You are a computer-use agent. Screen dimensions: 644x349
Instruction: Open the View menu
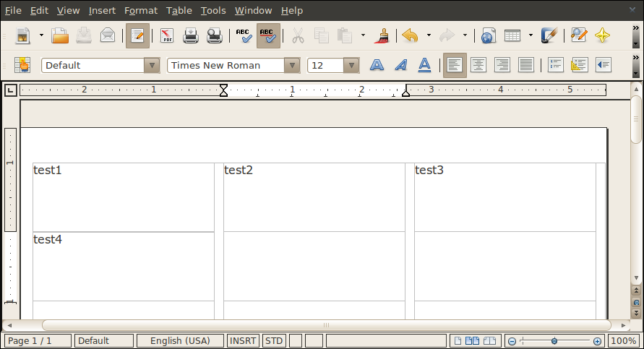68,11
